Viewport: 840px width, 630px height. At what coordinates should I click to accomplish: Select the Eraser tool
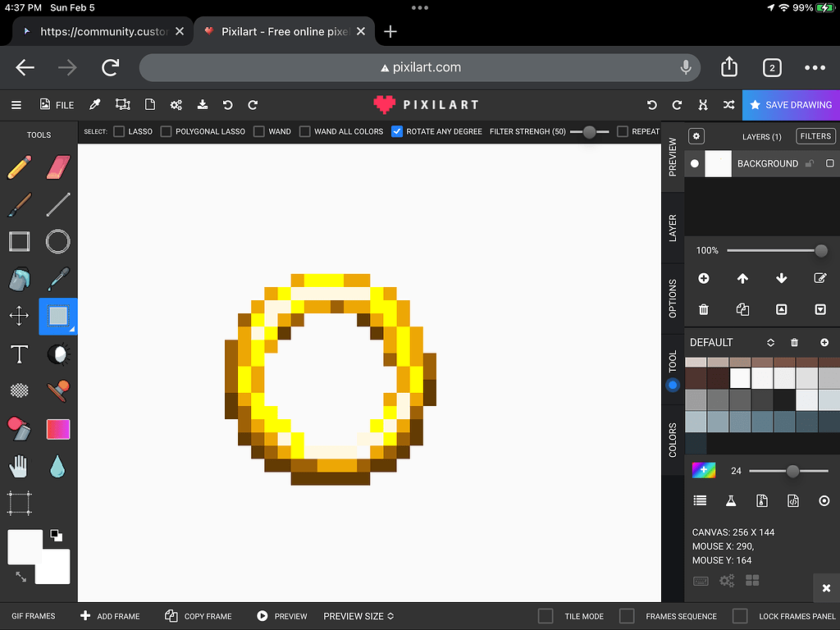pyautogui.click(x=57, y=167)
